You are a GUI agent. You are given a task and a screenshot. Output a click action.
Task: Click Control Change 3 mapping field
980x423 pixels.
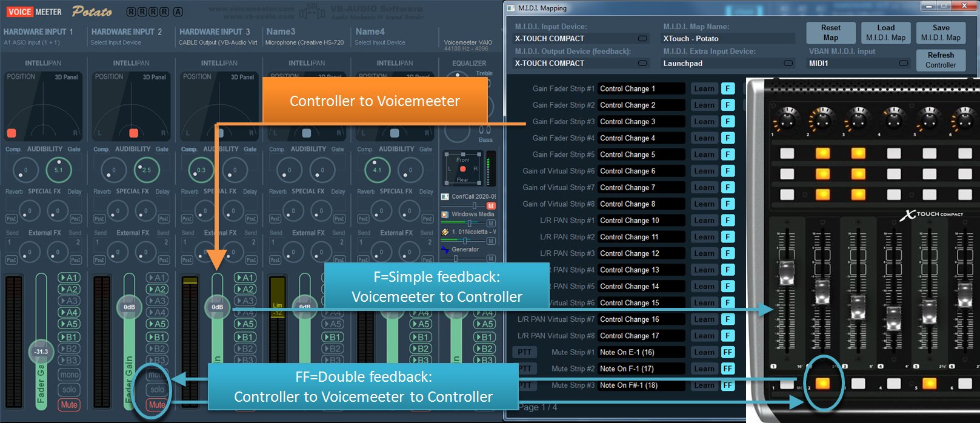[x=642, y=122]
